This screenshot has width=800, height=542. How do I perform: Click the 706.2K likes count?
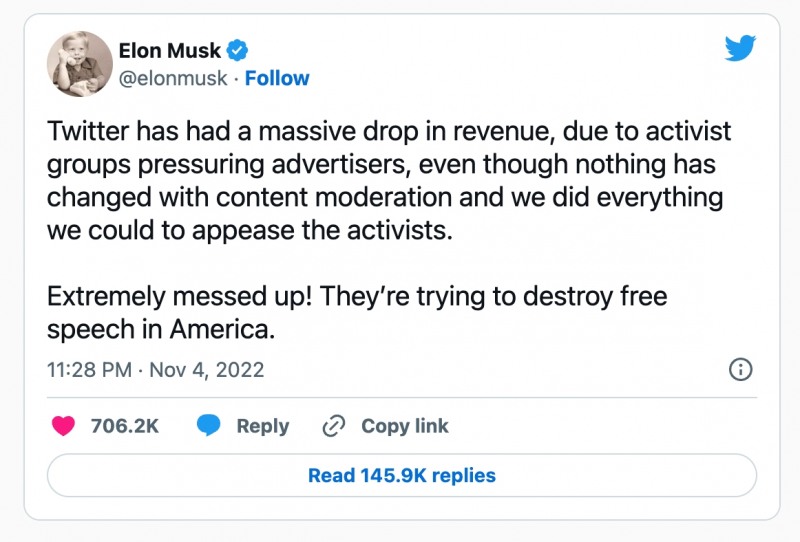click(x=124, y=426)
